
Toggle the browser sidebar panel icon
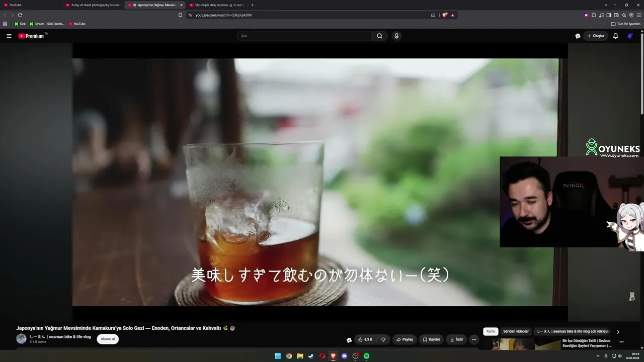point(609,15)
